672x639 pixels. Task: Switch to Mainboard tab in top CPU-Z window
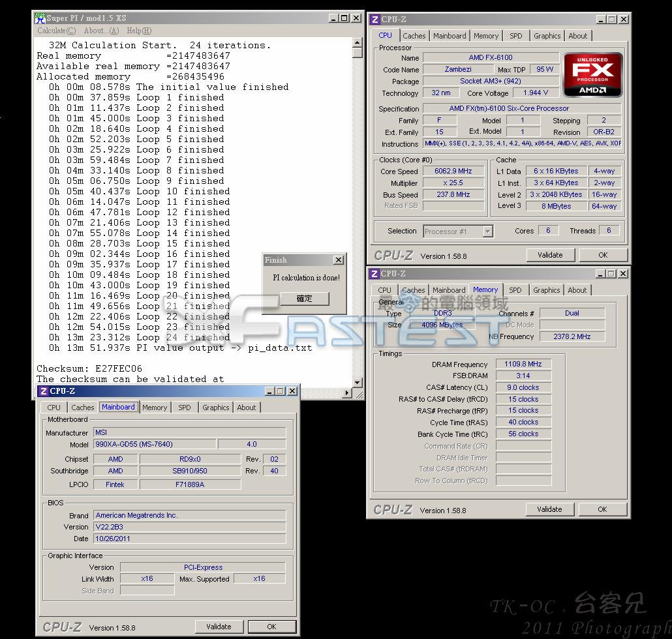pos(450,36)
